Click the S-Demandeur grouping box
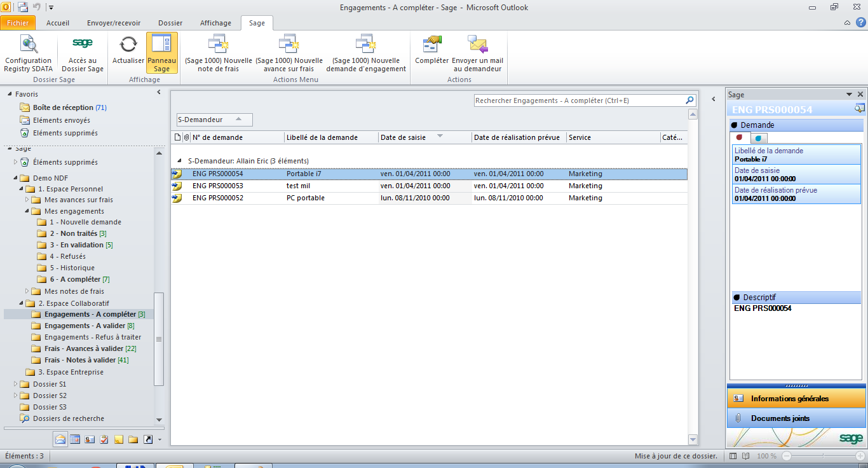Screen dimensions: 868x468 214,120
